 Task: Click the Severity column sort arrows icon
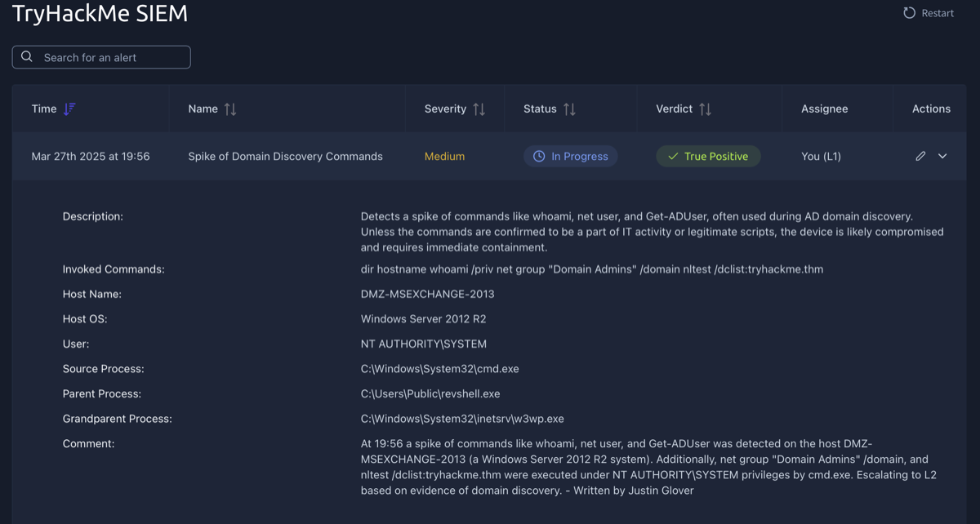480,108
